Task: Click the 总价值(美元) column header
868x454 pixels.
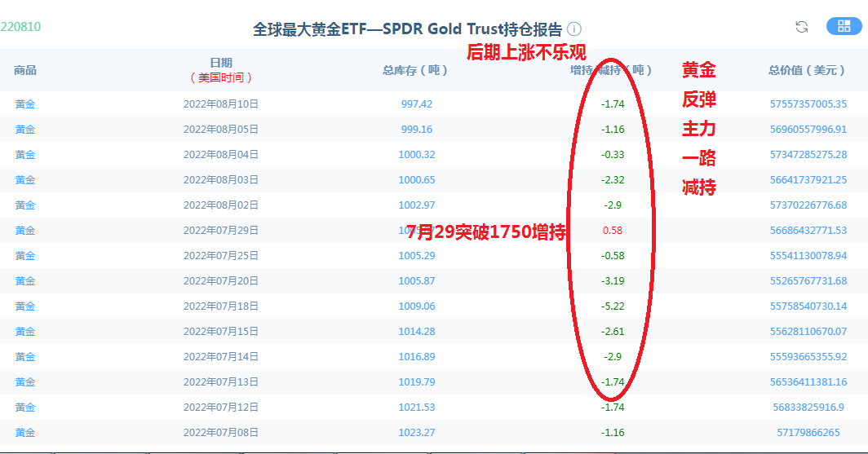Action: click(807, 70)
